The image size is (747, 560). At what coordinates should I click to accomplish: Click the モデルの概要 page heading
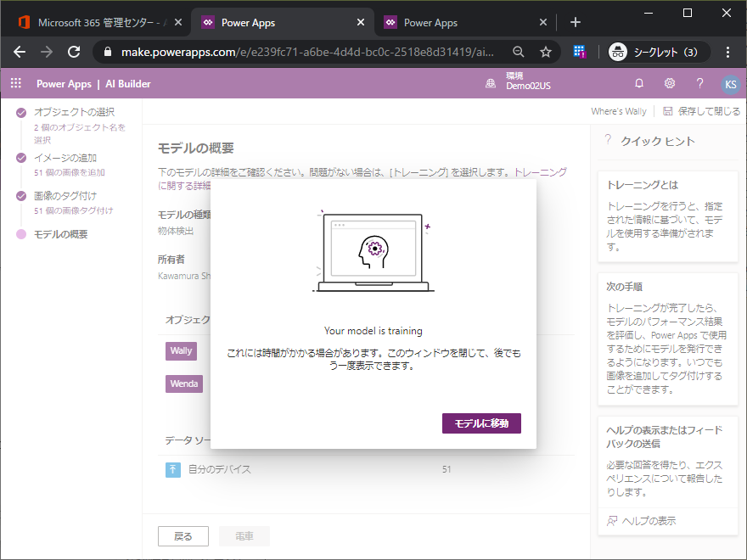[x=195, y=148]
